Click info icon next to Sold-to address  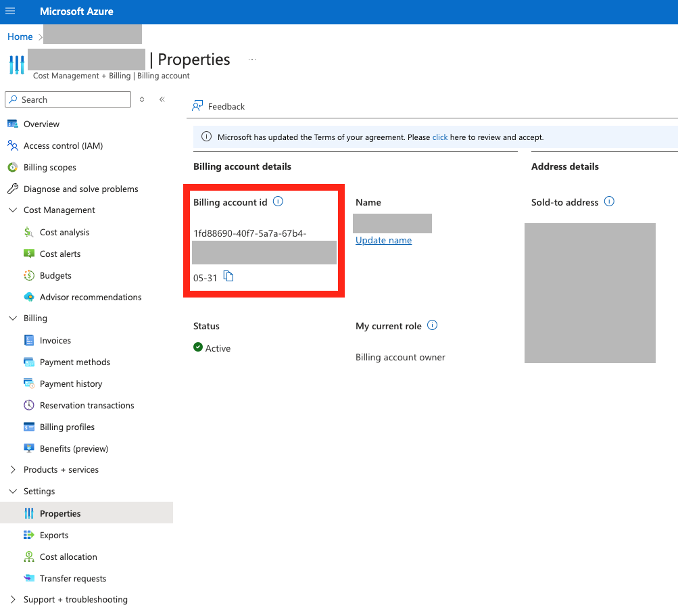(x=609, y=202)
